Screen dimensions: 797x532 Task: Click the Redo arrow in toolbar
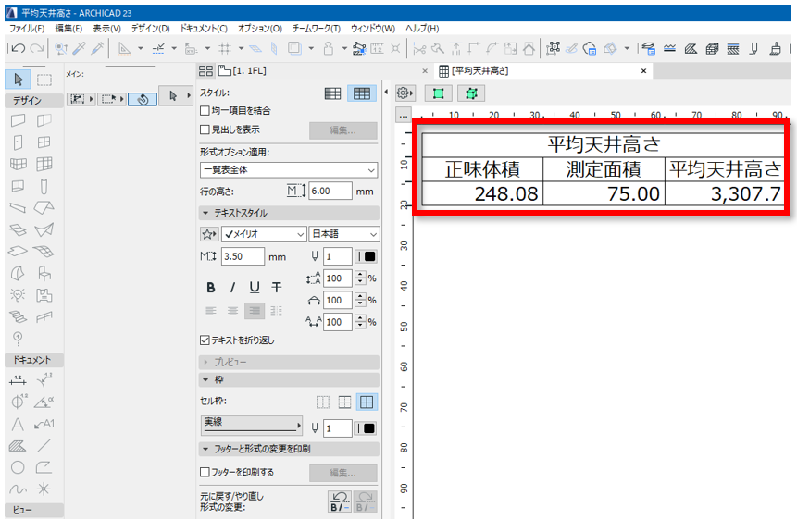point(37,48)
